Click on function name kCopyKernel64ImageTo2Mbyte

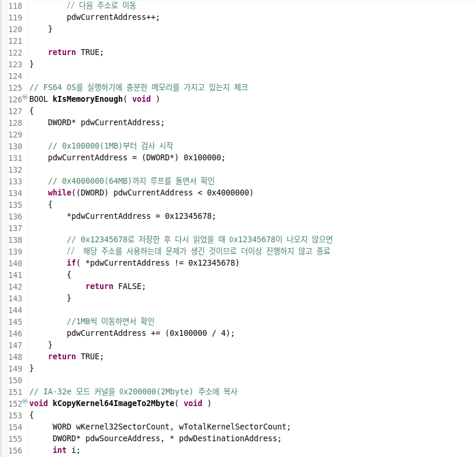click(x=113, y=404)
